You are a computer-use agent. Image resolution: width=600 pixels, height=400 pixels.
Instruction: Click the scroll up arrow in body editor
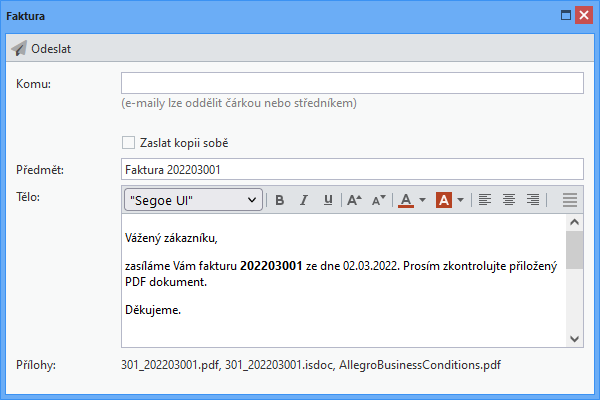[574, 222]
